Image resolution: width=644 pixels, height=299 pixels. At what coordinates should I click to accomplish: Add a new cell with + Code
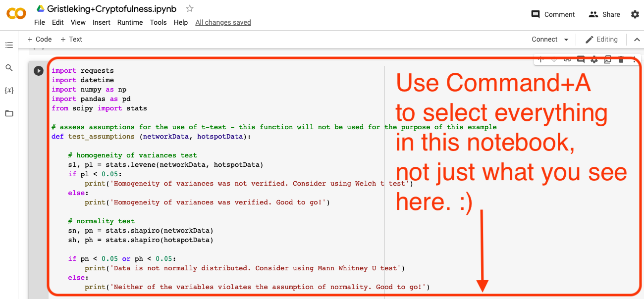coord(39,39)
